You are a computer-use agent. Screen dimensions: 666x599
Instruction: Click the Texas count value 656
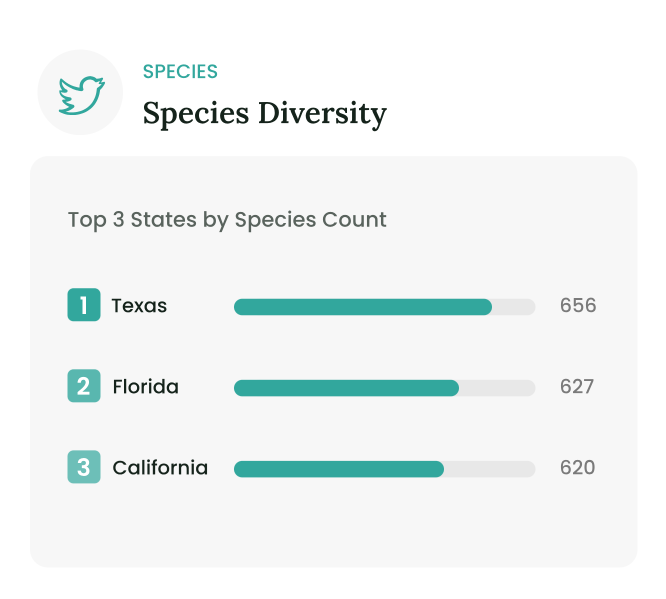coord(578,305)
